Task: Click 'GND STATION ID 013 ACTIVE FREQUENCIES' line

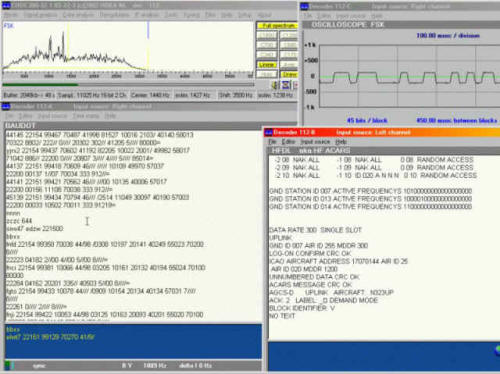Action: click(x=370, y=199)
